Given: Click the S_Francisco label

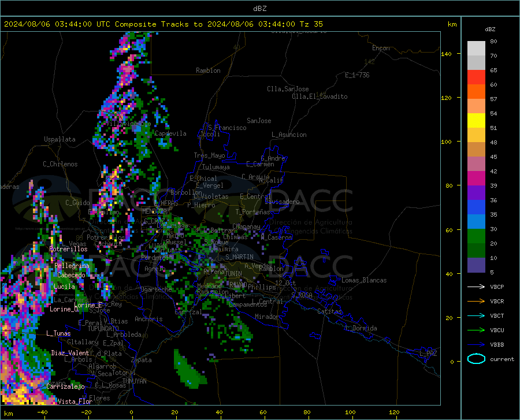Looking at the screenshot, I should 227,128.
